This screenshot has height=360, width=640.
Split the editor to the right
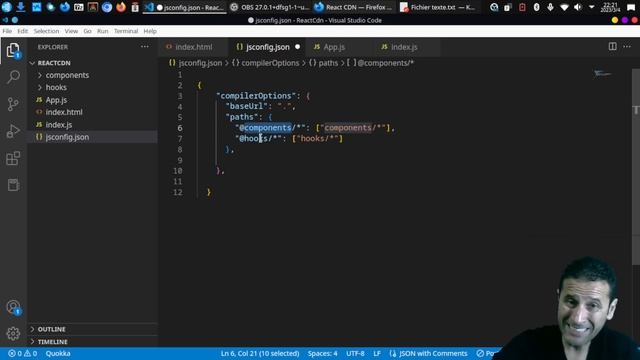[612, 47]
